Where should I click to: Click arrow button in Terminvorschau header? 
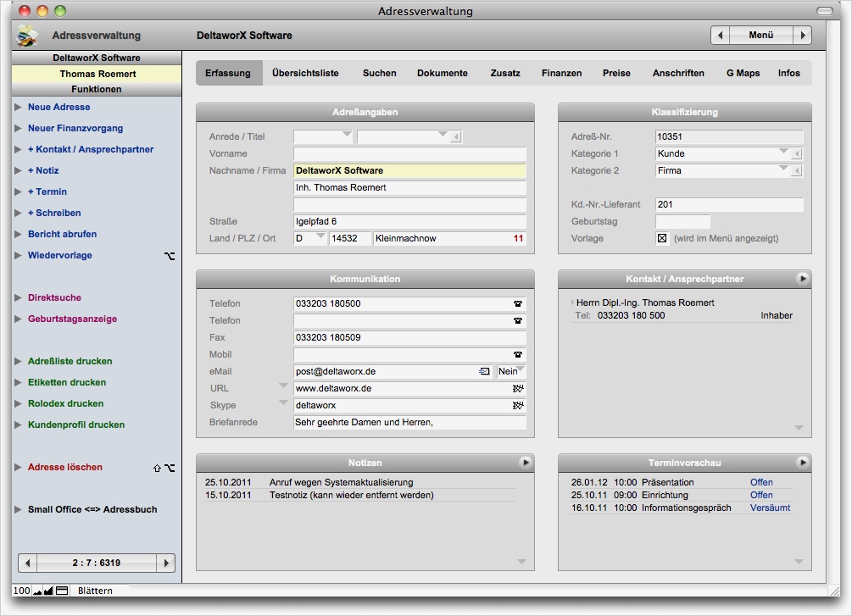coord(803,463)
